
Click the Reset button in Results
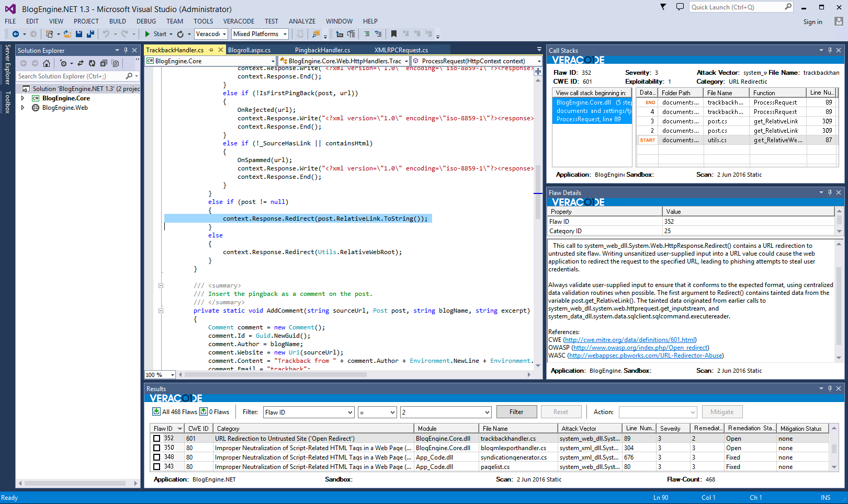[561, 412]
